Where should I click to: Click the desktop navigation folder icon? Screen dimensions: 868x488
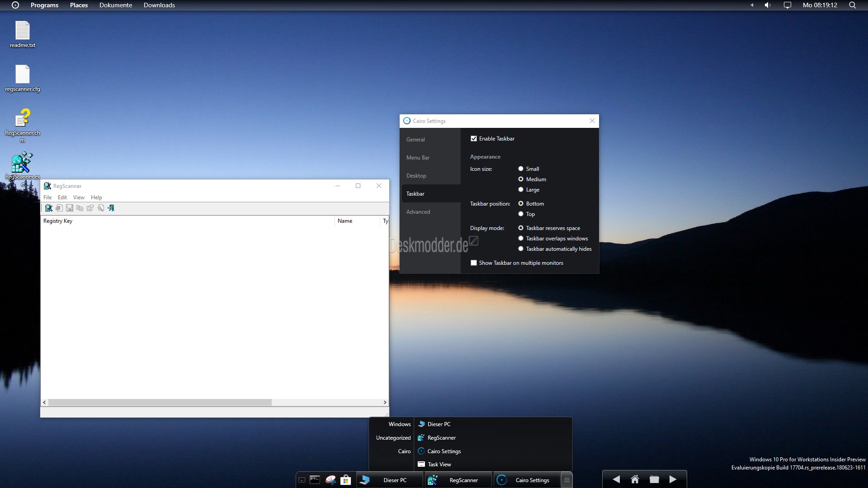tap(654, 479)
